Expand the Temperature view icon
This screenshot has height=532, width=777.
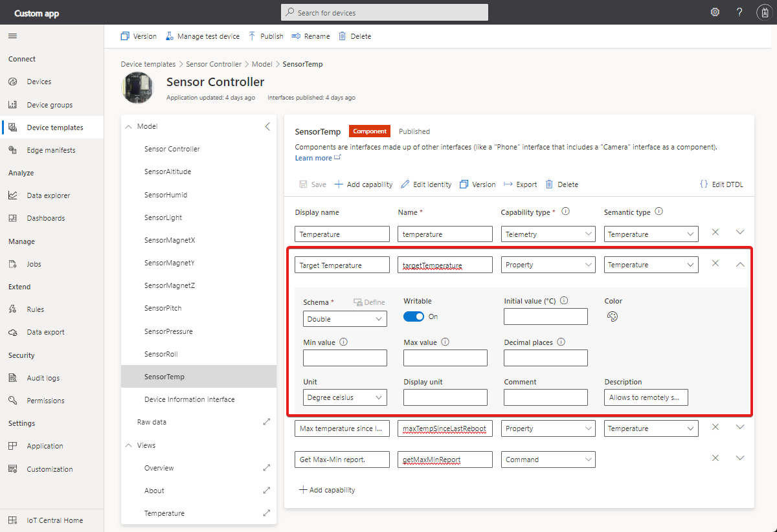[x=266, y=513]
